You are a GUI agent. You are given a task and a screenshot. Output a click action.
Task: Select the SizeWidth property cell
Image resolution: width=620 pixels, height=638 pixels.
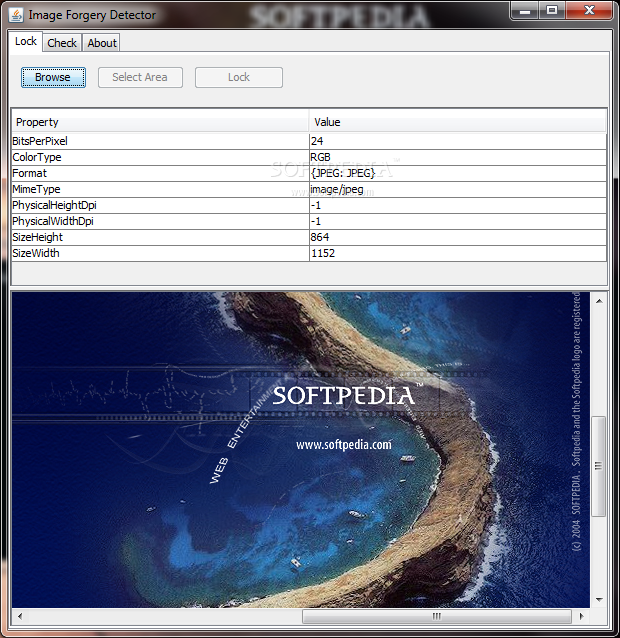160,253
